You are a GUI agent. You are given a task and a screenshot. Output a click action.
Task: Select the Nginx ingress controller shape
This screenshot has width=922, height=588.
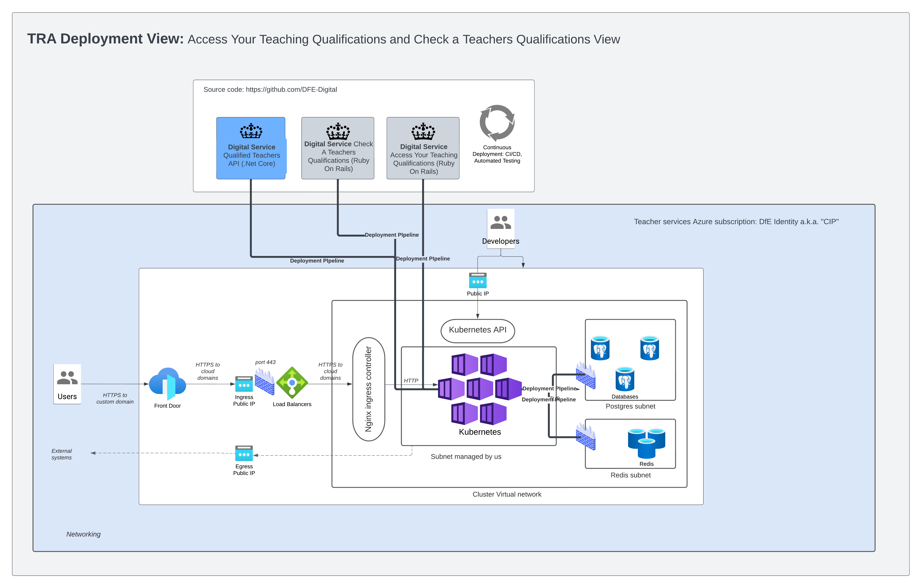pos(368,389)
